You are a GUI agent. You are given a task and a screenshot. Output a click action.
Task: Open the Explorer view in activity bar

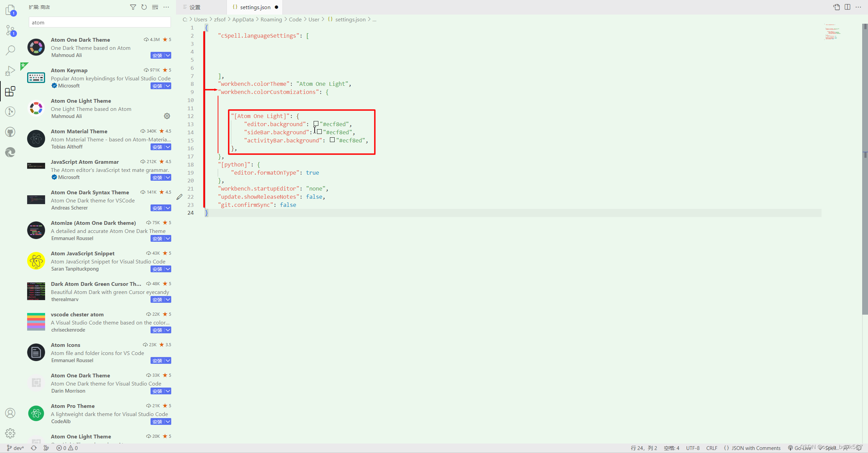tap(11, 10)
